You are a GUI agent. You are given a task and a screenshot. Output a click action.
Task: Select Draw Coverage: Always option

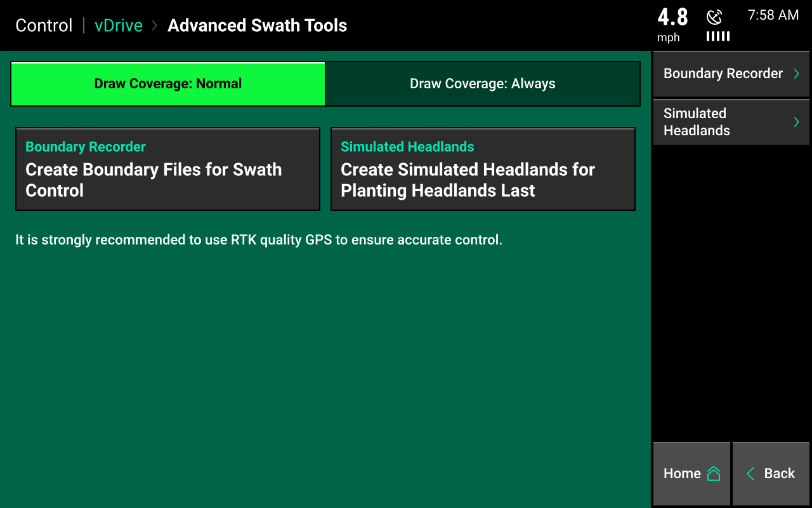483,84
